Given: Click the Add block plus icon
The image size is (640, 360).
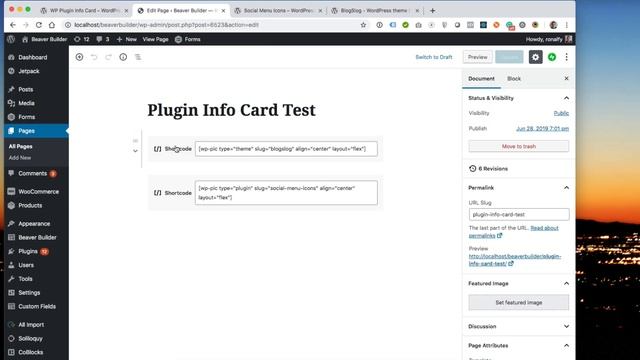Looking at the screenshot, I should pyautogui.click(x=79, y=57).
